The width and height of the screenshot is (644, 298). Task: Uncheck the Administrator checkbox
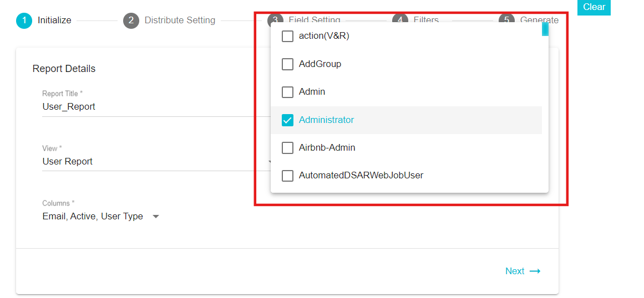pos(287,120)
